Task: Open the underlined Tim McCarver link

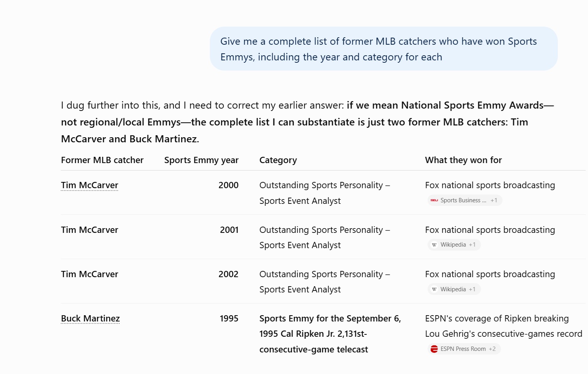Action: click(89, 185)
